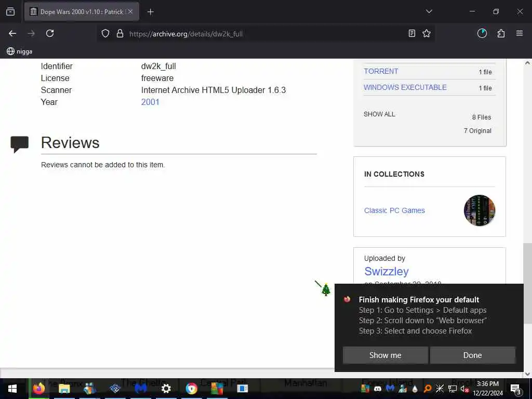Open the list all tabs dropdown arrow
The width and height of the screenshot is (532, 399).
[429, 11]
